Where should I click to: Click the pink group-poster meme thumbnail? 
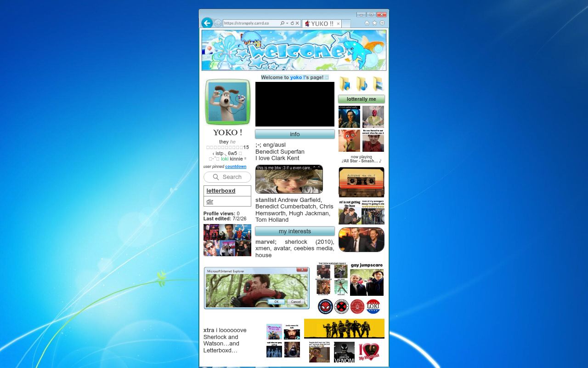click(x=274, y=332)
